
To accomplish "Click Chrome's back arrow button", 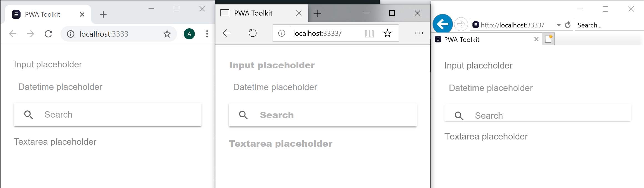I will pos(13,34).
